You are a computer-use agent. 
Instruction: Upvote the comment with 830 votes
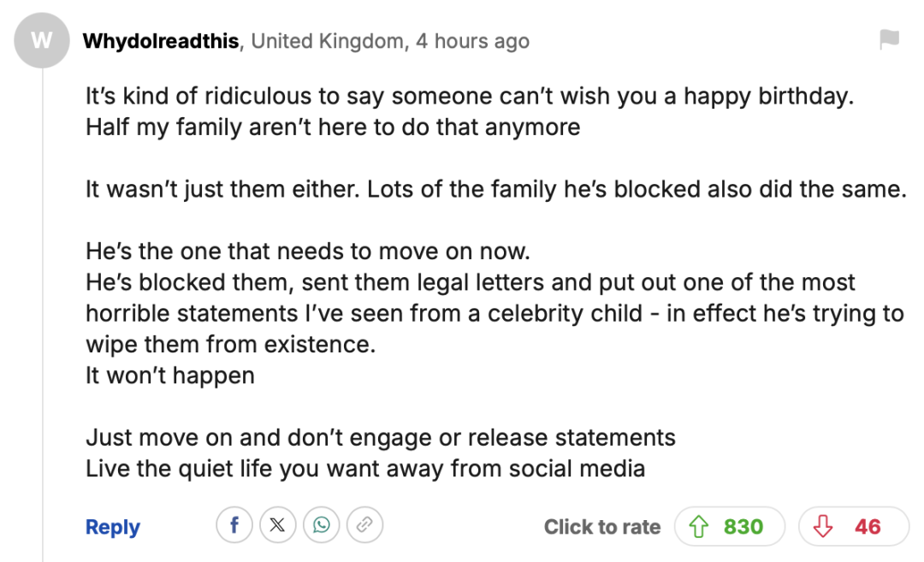[730, 526]
